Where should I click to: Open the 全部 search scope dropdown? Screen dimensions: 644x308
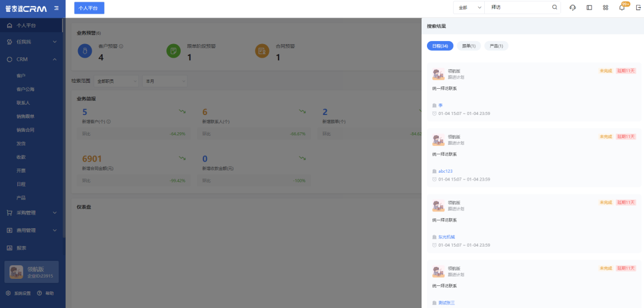point(469,7)
